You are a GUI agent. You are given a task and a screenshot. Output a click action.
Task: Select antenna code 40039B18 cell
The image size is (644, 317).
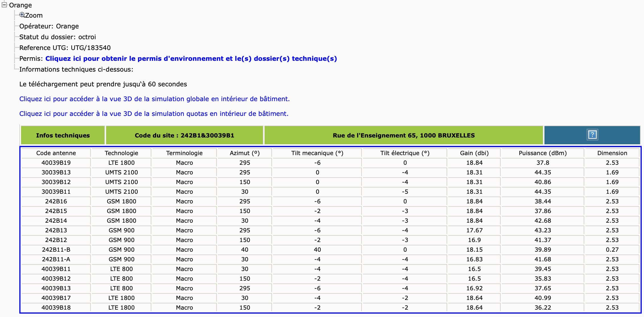coord(56,308)
